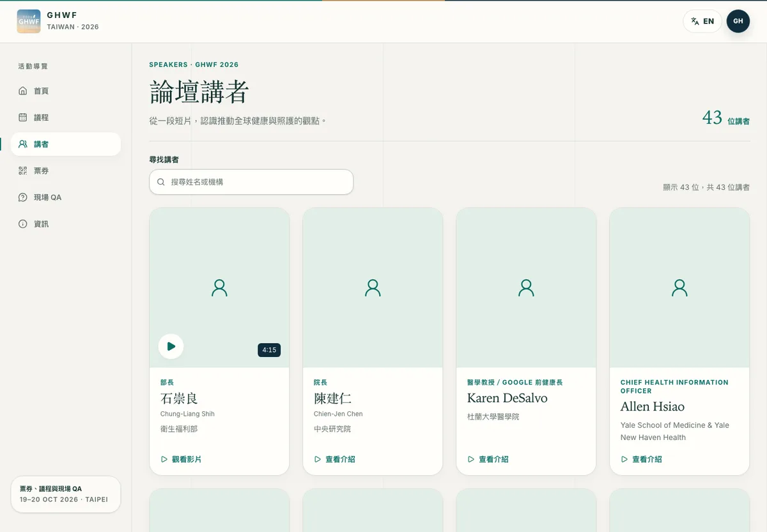The height and width of the screenshot is (532, 767).
Task: Click the 票券、議程與現場 QA footer card
Action: click(66, 494)
